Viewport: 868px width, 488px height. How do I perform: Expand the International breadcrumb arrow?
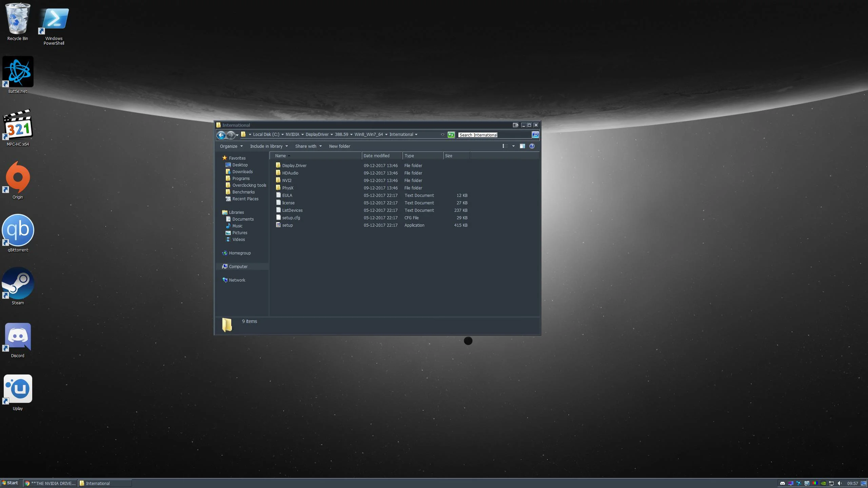click(x=416, y=135)
